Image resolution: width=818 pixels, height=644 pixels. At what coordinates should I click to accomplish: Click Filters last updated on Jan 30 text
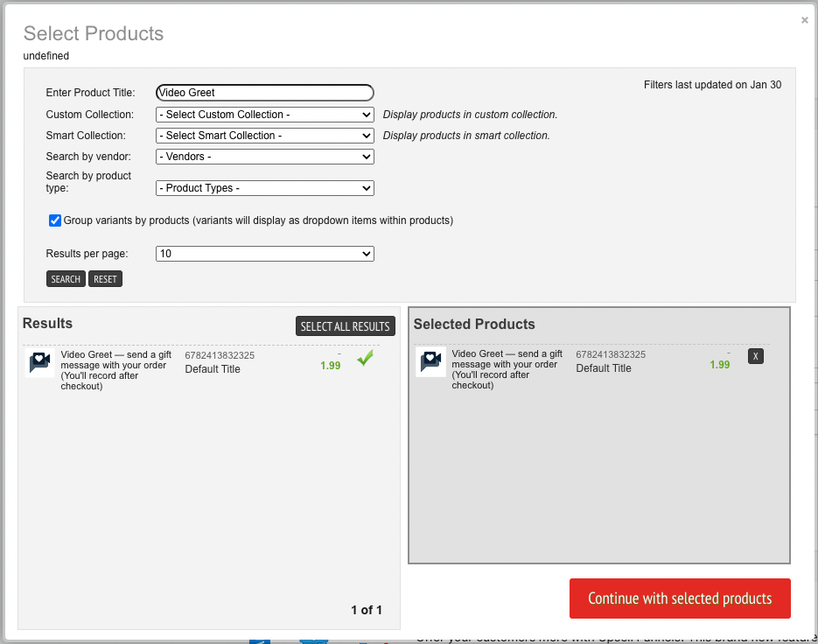pyautogui.click(x=712, y=85)
